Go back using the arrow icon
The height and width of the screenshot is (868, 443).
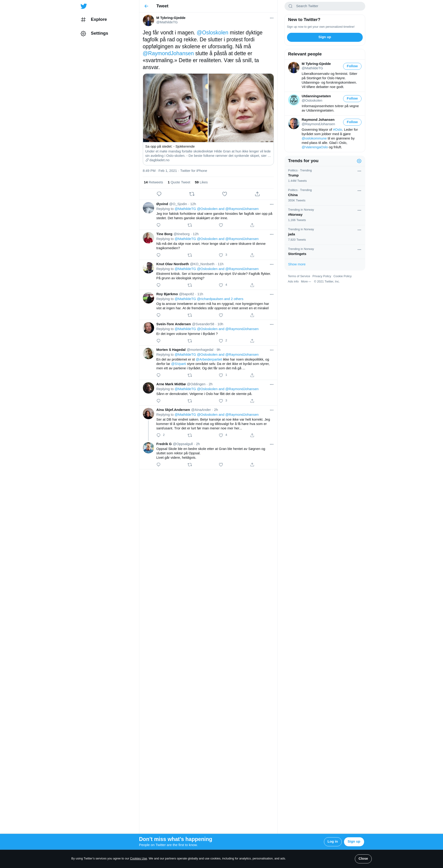click(x=147, y=6)
